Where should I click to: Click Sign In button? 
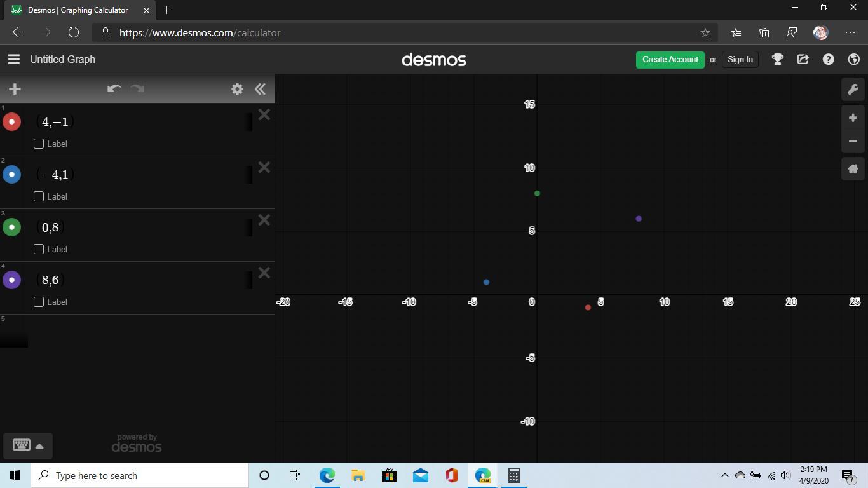pos(740,59)
